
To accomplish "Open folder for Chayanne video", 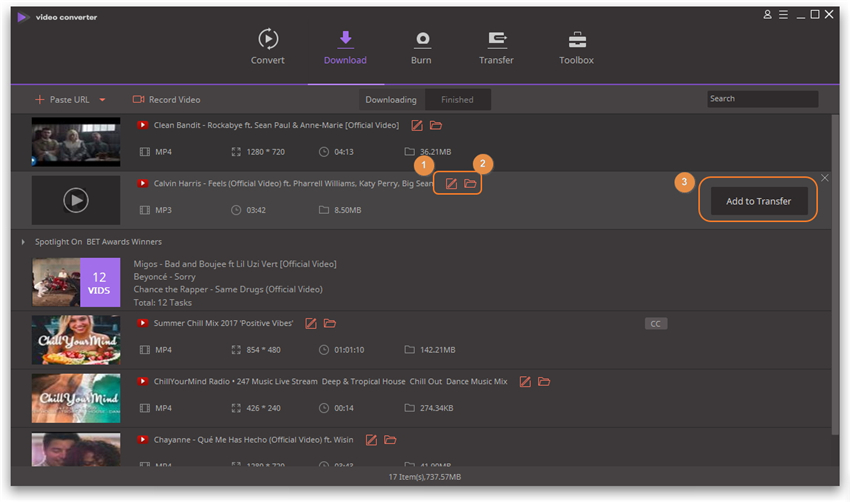I will pyautogui.click(x=390, y=440).
